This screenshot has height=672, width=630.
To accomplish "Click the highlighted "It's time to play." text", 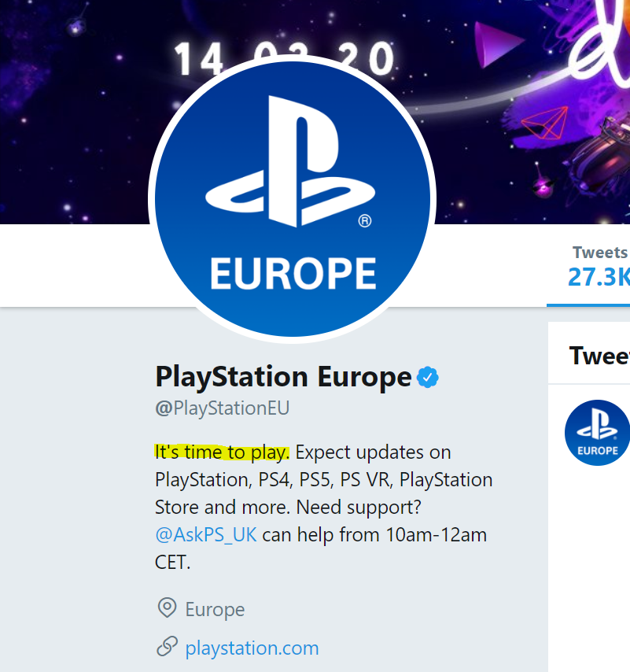I will (222, 452).
